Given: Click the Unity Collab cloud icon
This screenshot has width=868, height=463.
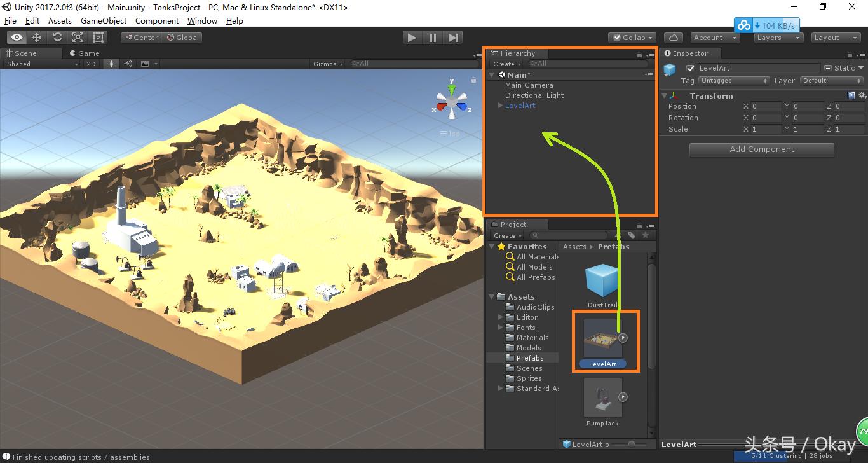Looking at the screenshot, I should coord(673,37).
